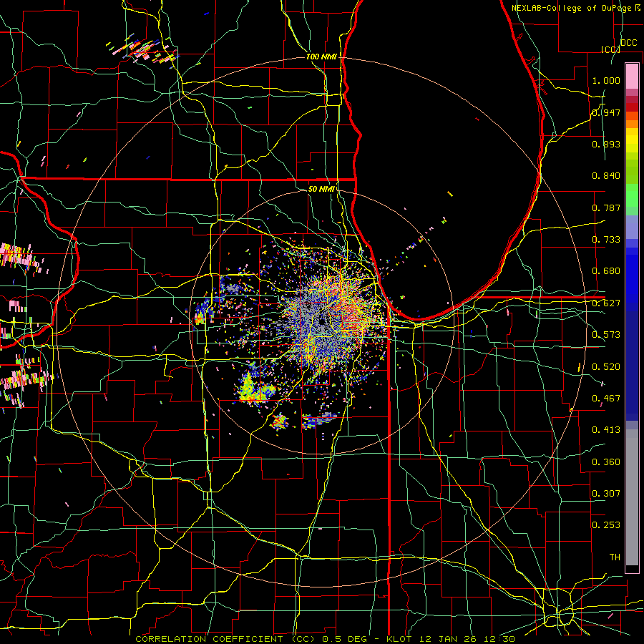Click the NEXLAB-College of DuPage label
Viewport: 644px width, 644px height.
(x=571, y=8)
